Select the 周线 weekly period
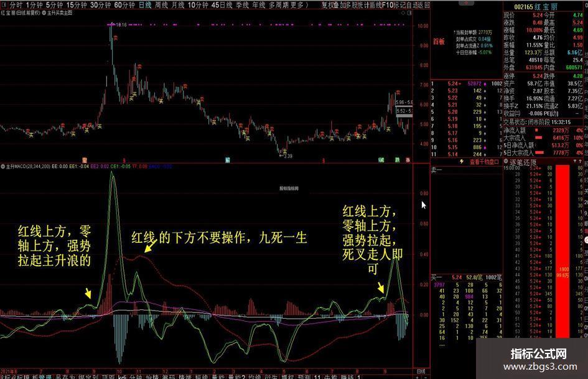 pyautogui.click(x=161, y=5)
